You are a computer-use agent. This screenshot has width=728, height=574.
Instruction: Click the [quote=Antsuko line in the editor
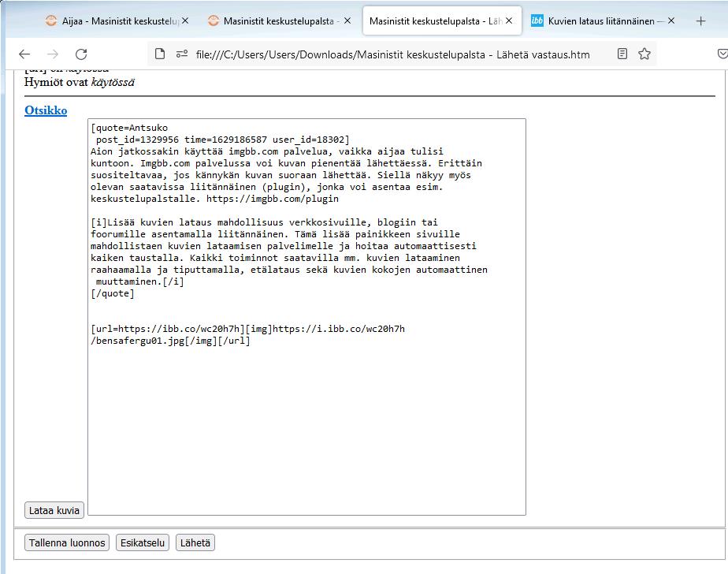click(x=129, y=128)
